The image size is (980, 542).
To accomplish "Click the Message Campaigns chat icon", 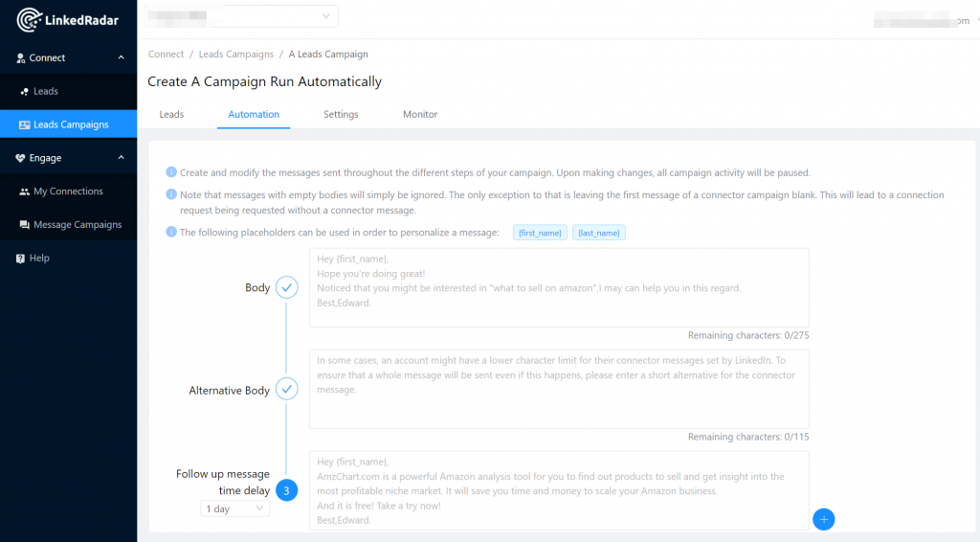I will tap(25, 225).
